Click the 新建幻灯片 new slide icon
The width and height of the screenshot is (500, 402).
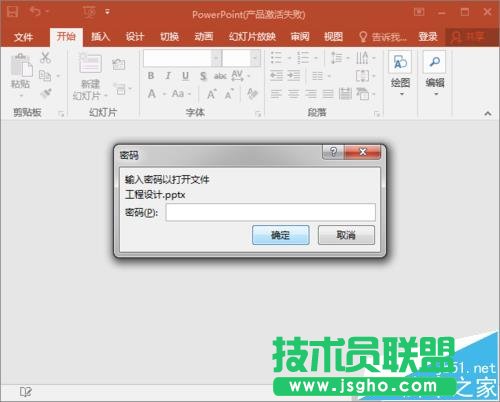tap(90, 63)
